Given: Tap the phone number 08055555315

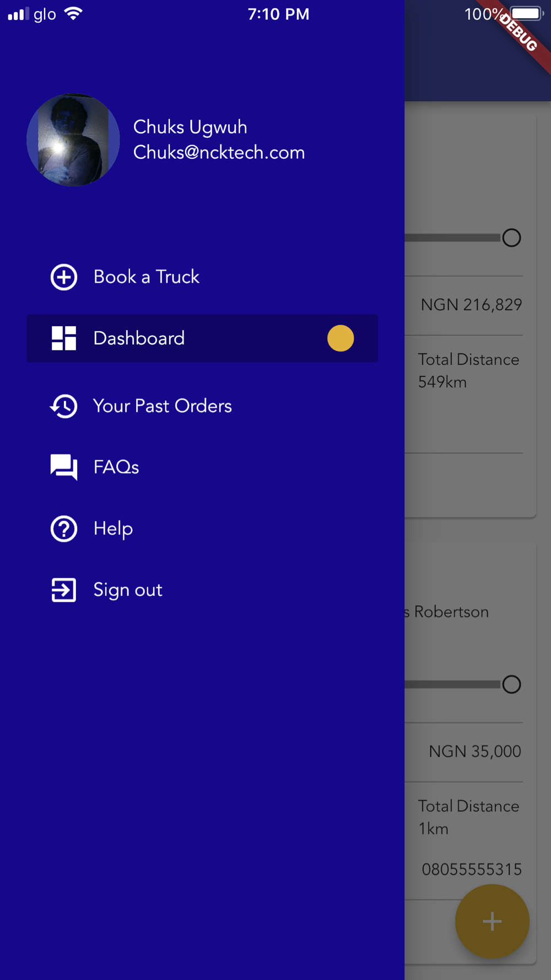Looking at the screenshot, I should (472, 869).
